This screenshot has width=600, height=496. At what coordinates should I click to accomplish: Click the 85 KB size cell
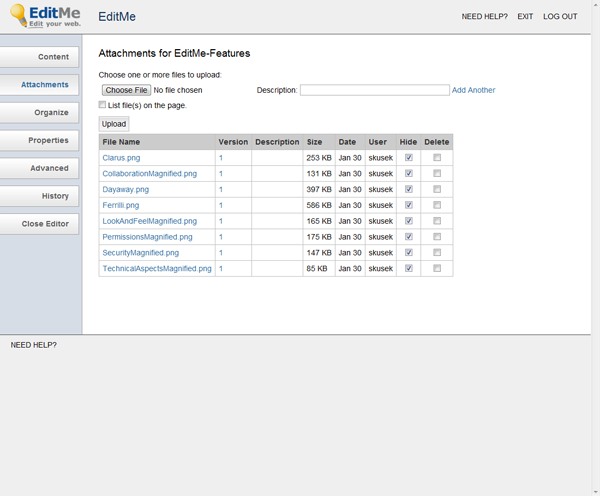pos(317,269)
